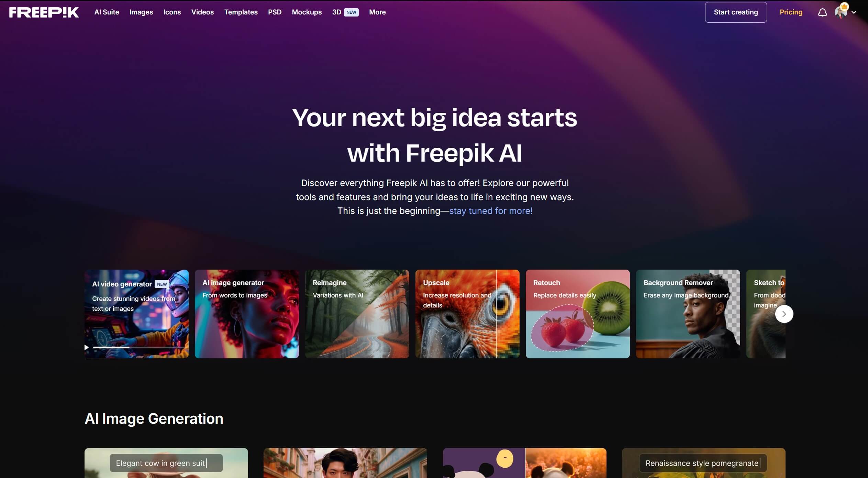
Task: Follow the stay tuned for more link
Action: point(491,211)
